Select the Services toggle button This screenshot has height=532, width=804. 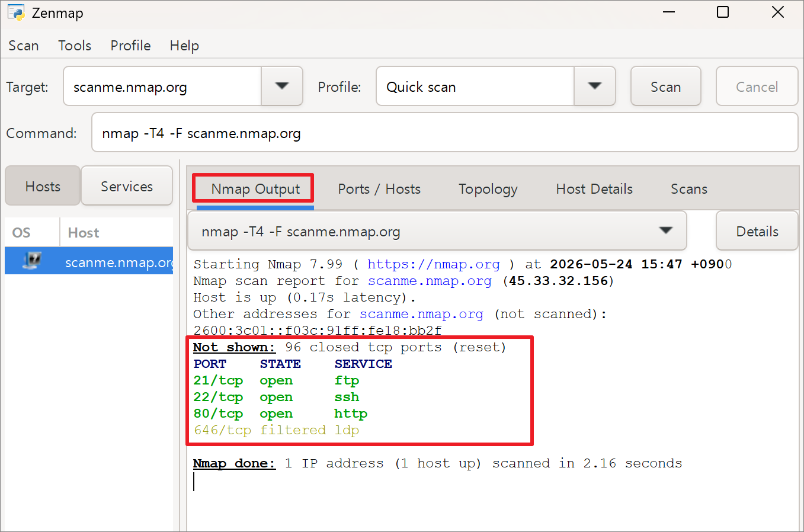click(127, 186)
